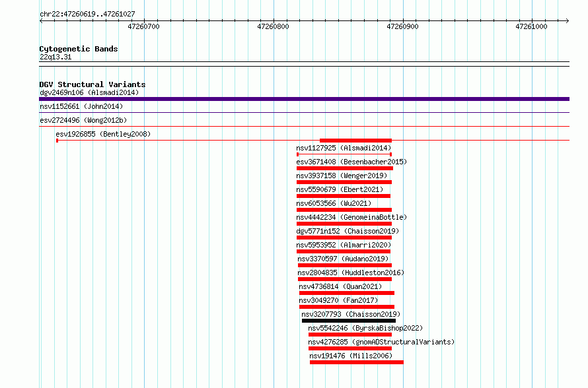This screenshot has height=388, width=588.
Task: Click the ruler's left arrow end
Action: pos(41,20)
